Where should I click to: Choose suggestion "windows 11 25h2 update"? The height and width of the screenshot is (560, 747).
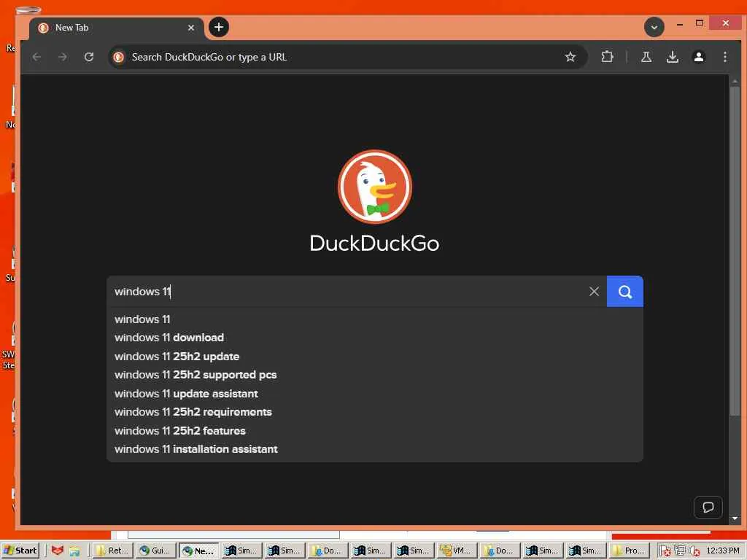tap(375, 356)
